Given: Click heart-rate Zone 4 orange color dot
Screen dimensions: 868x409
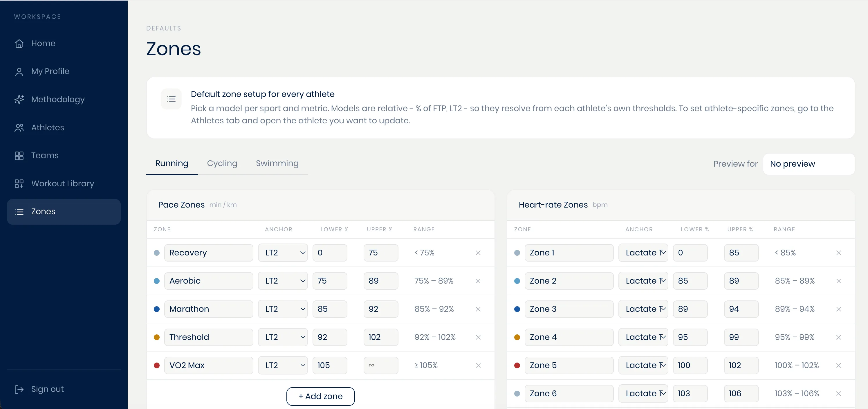Looking at the screenshot, I should click(x=517, y=337).
